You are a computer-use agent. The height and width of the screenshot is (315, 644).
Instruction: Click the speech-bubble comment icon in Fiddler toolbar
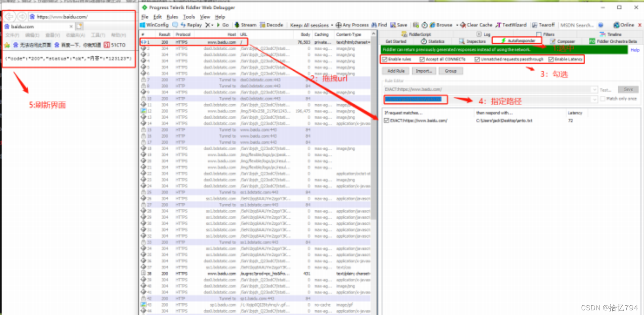click(x=175, y=25)
